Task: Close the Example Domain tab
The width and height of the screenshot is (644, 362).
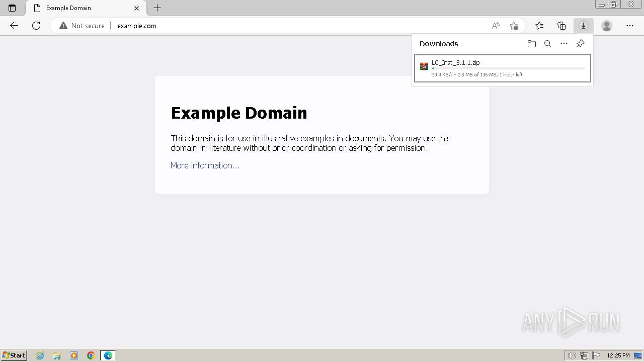Action: (x=136, y=8)
